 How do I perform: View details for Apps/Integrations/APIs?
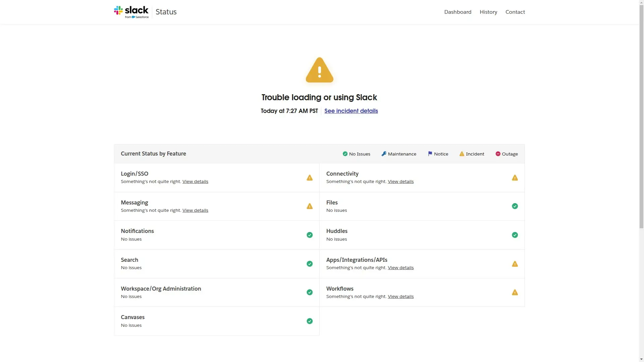(x=400, y=267)
